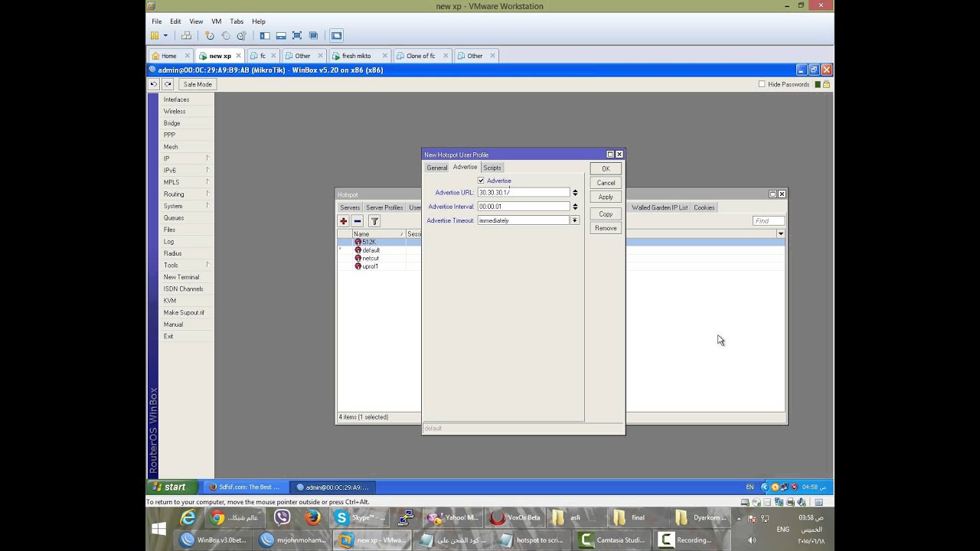The height and width of the screenshot is (551, 980).
Task: Click the VMware unity mode icon
Action: click(x=313, y=35)
